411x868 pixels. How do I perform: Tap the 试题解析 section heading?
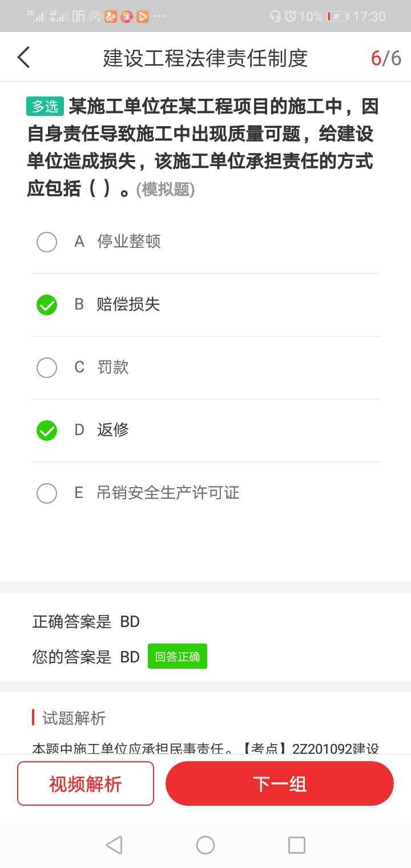click(74, 718)
